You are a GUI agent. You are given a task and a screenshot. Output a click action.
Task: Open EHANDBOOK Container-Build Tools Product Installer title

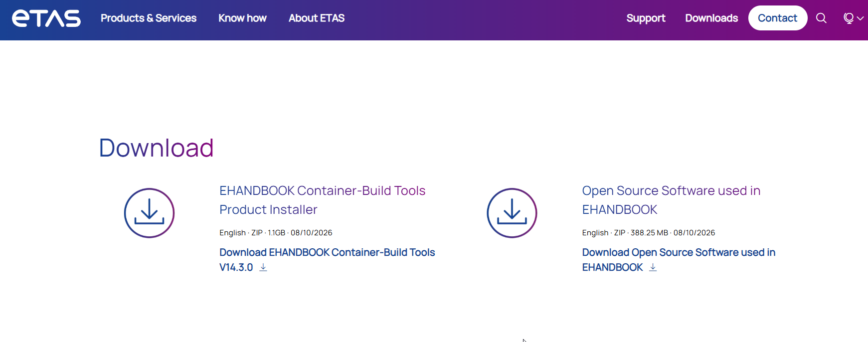click(x=322, y=200)
